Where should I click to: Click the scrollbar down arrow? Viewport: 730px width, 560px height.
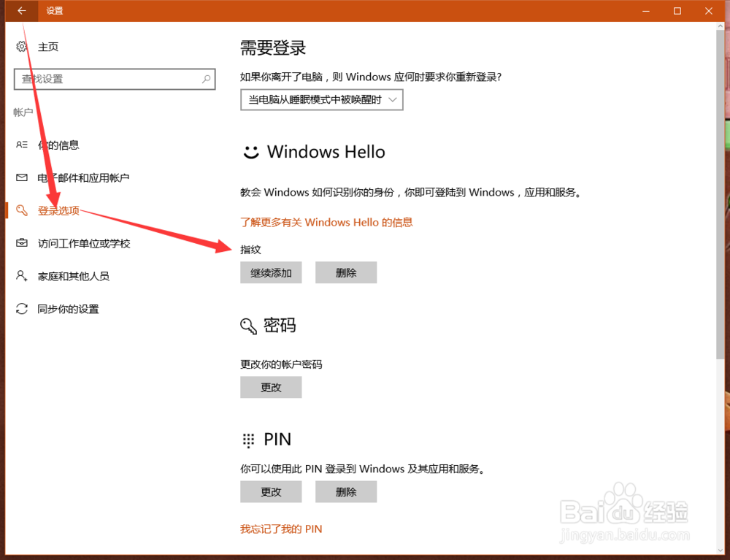pyautogui.click(x=721, y=551)
